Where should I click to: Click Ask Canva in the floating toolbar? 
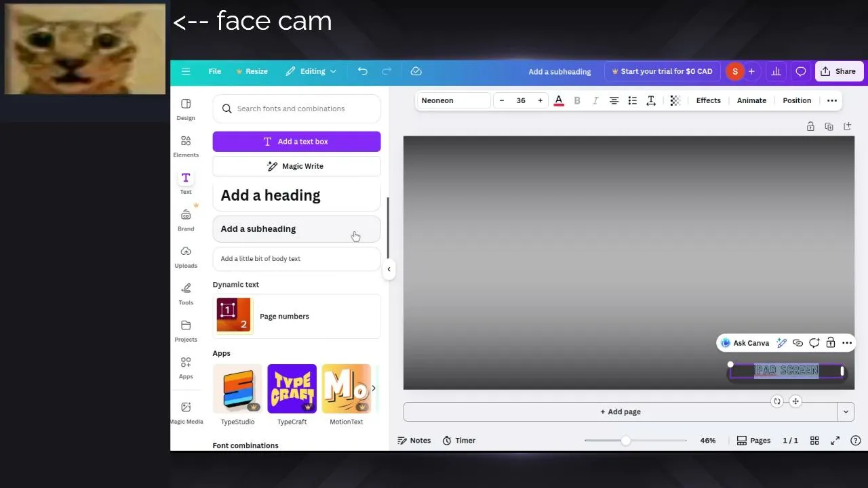pos(745,343)
